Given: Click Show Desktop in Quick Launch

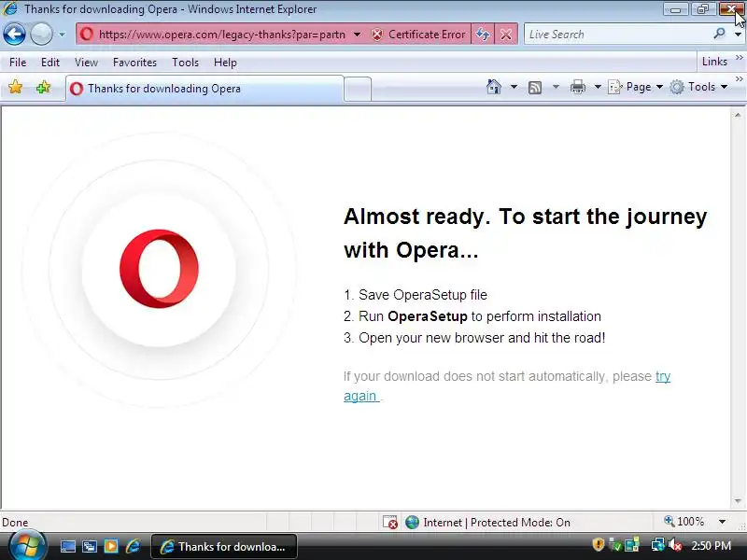Looking at the screenshot, I should click(x=67, y=546).
